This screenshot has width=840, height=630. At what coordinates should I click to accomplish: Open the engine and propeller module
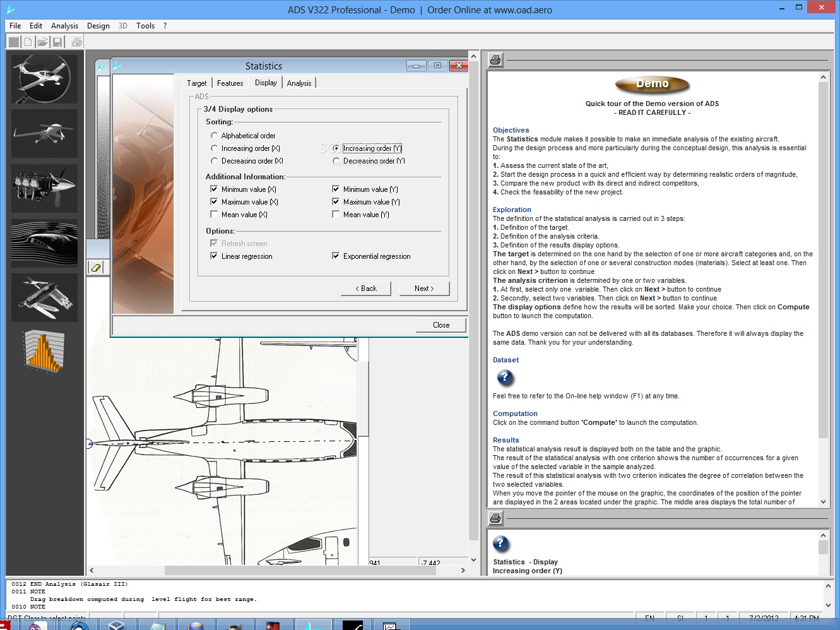point(44,189)
